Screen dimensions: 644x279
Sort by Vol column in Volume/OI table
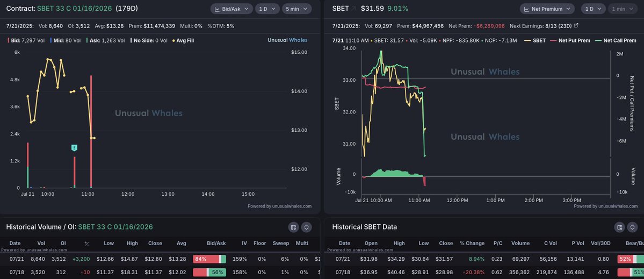point(41,244)
